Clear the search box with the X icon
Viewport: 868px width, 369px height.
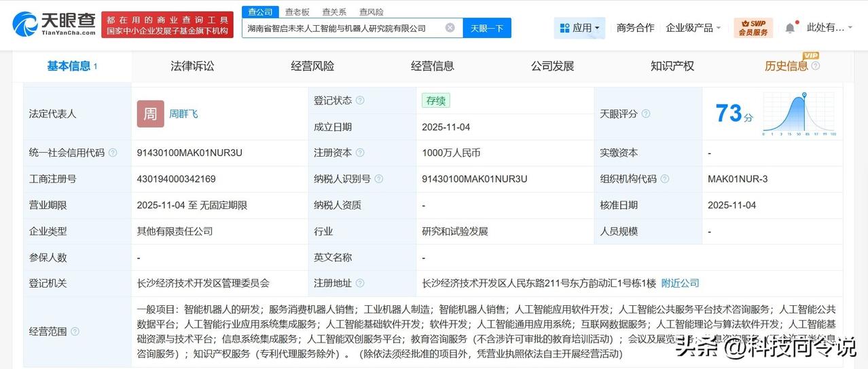tap(450, 28)
